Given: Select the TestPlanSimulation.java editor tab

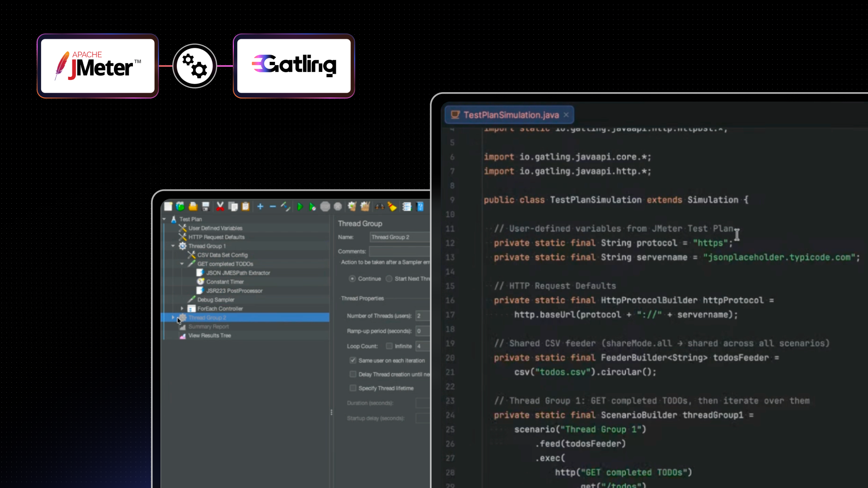Looking at the screenshot, I should coord(510,115).
